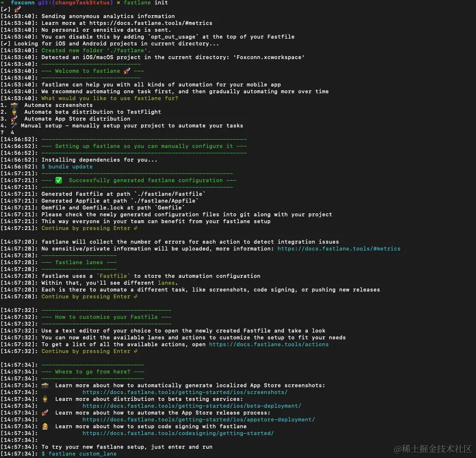Select option text 'Automate screenshots'
This screenshot has width=476, height=458.
[x=59, y=105]
